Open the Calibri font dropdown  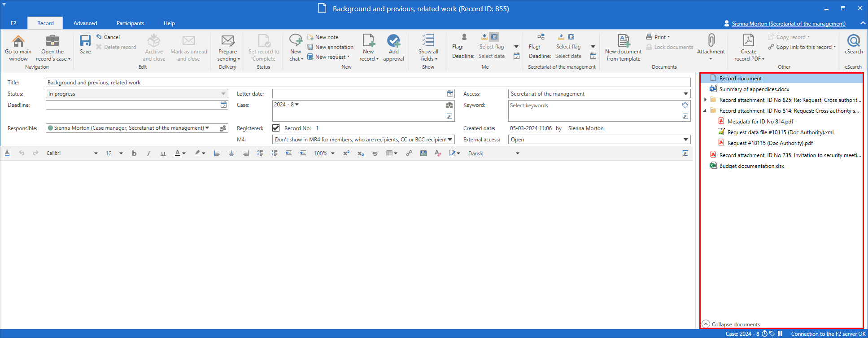click(96, 154)
